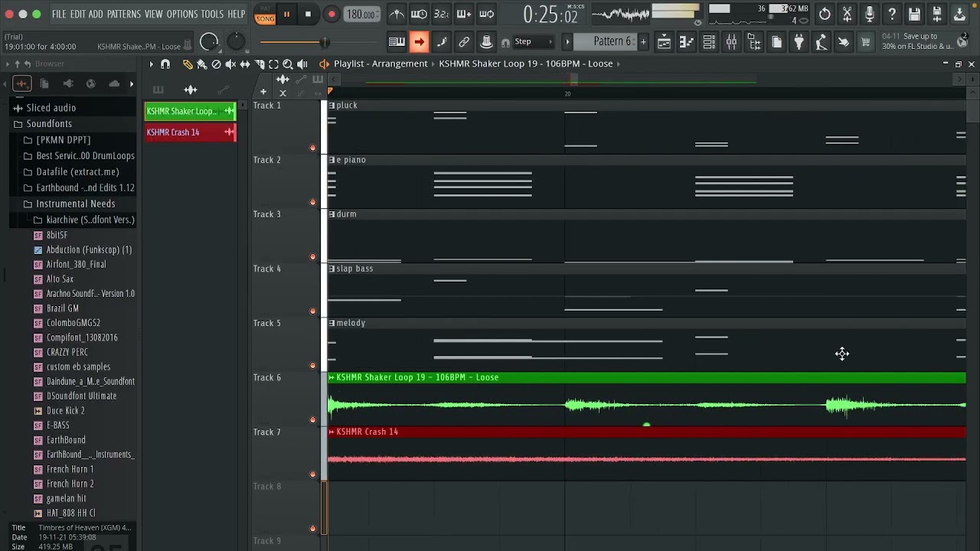Screen dimensions: 980x551
Task: Select the Delete tool in Playlist
Action: point(216,64)
